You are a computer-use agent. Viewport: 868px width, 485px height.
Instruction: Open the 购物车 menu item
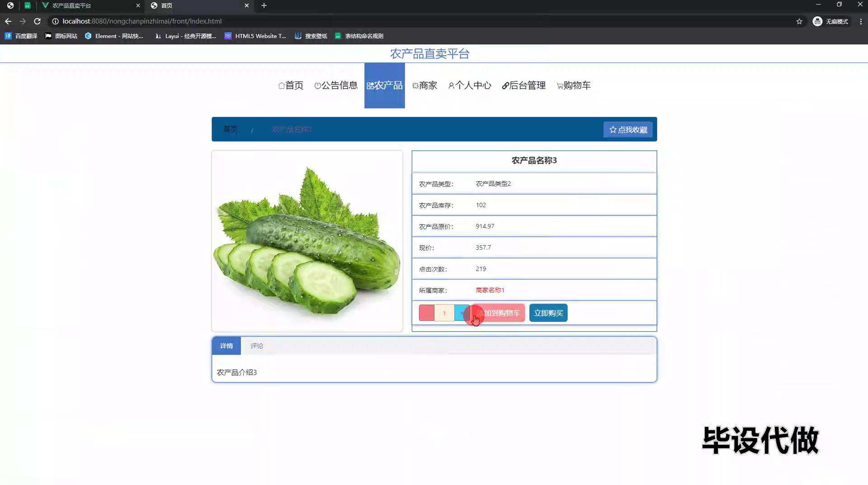pyautogui.click(x=573, y=86)
